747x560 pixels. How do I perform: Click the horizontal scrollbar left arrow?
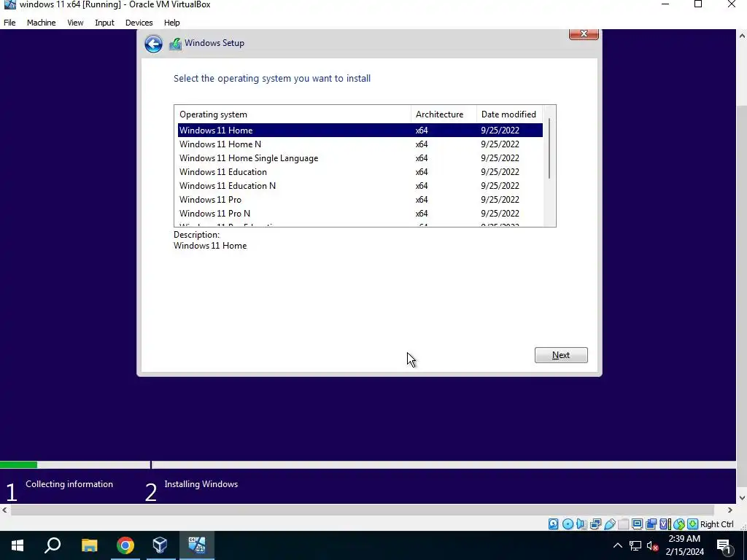(5, 510)
